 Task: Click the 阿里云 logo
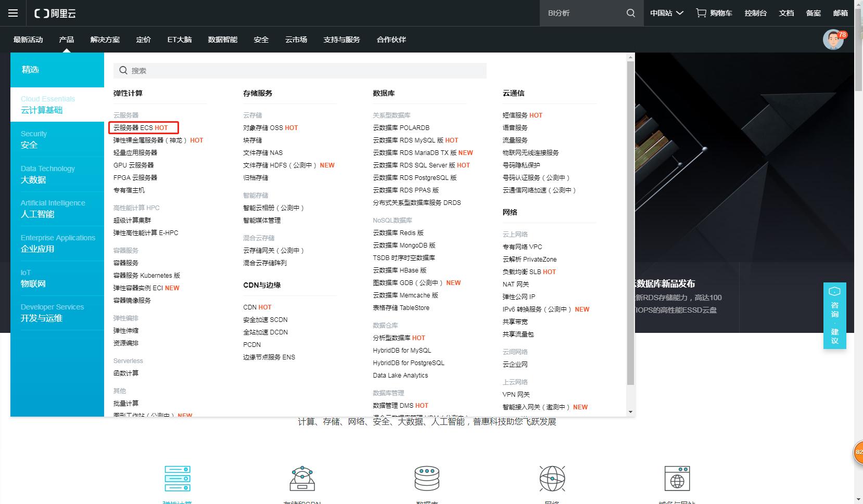tap(54, 13)
